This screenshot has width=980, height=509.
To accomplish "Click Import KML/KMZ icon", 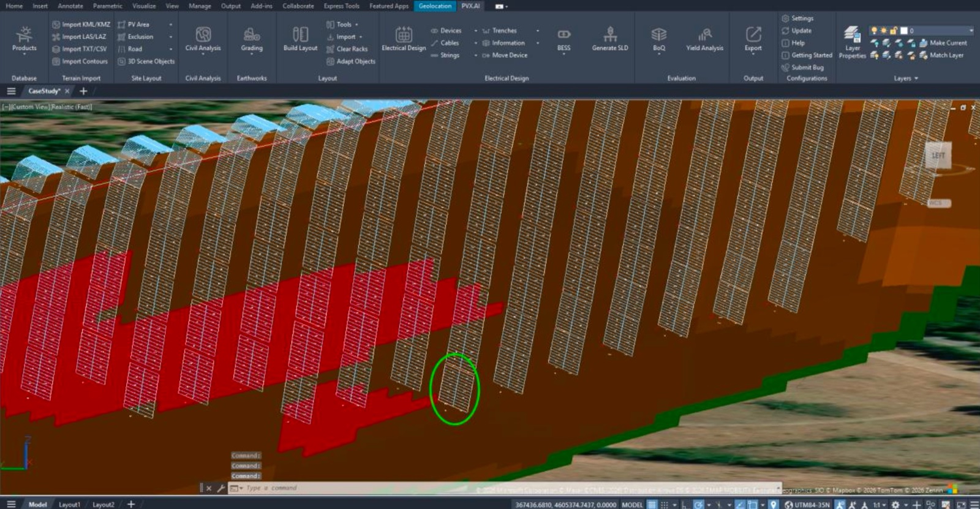I will (x=56, y=25).
